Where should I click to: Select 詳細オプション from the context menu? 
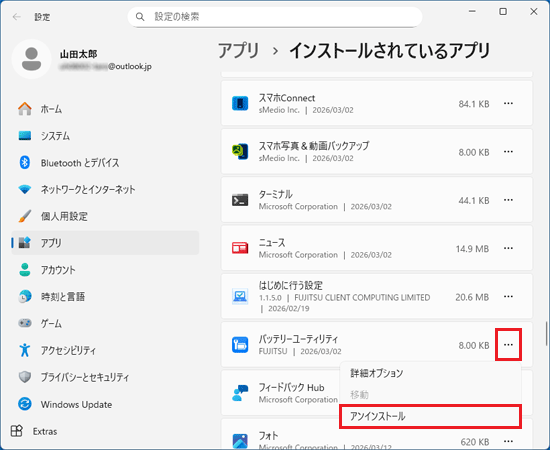coord(430,373)
